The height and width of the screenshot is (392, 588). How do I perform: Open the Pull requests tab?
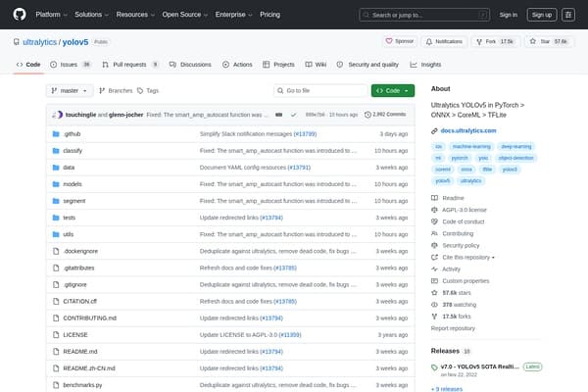coord(130,65)
